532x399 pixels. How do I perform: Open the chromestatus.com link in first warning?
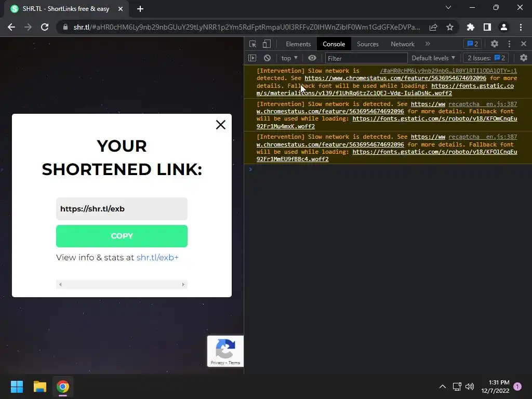(395, 78)
